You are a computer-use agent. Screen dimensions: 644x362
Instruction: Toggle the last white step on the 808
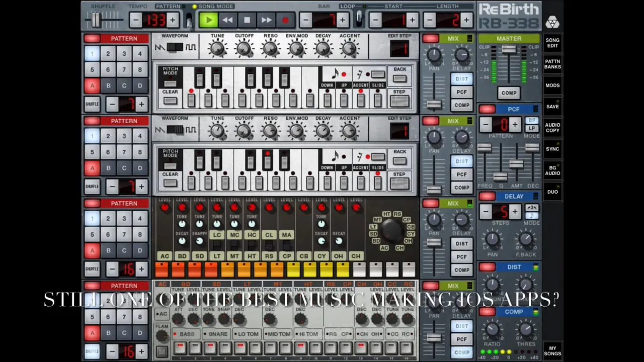(x=409, y=270)
